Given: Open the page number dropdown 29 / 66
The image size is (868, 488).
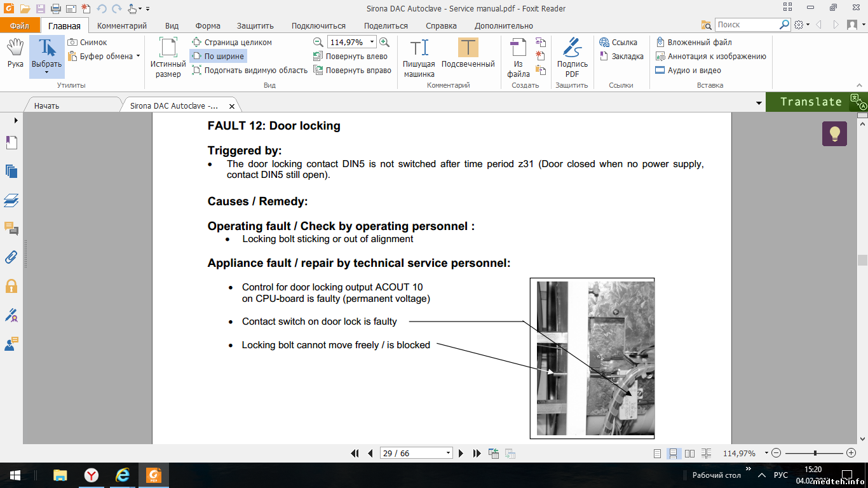Looking at the screenshot, I should 448,453.
